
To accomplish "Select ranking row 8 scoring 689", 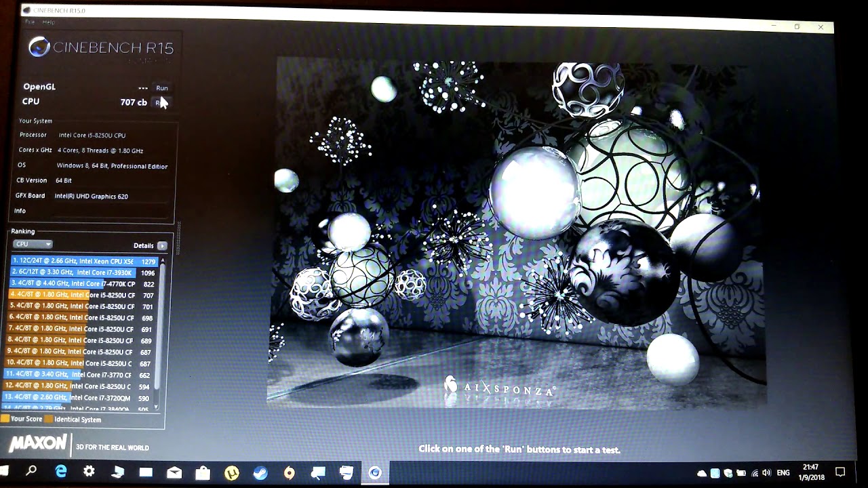I will [79, 340].
